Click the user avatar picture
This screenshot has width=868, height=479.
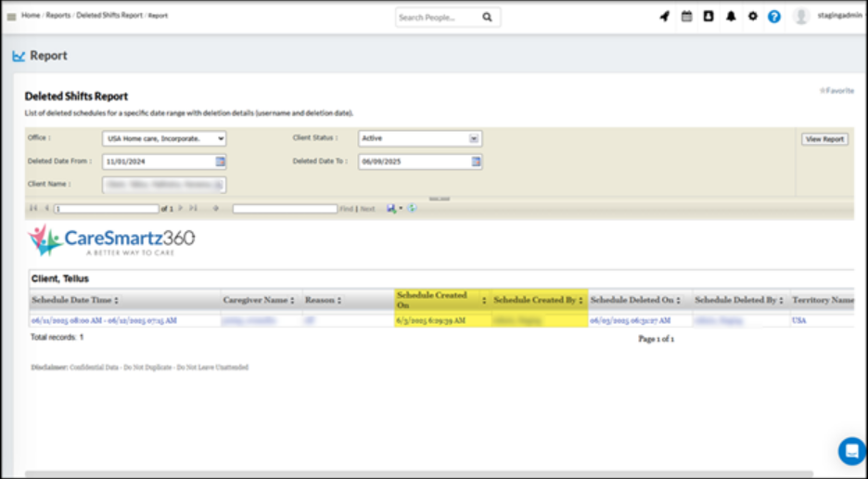click(800, 16)
